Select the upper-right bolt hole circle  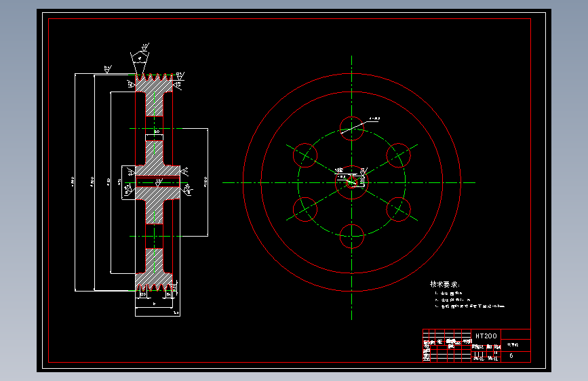coord(398,155)
